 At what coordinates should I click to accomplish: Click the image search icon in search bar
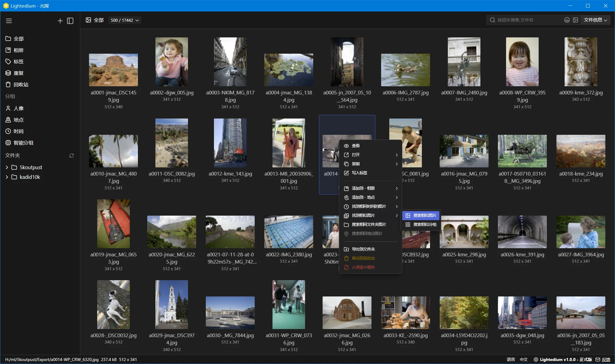point(575,20)
